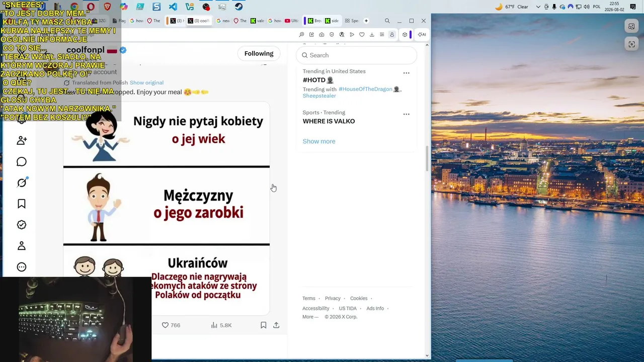This screenshot has width=644, height=362.
Task: Switch to the YouTube Ultimate tab
Action: click(292, 21)
